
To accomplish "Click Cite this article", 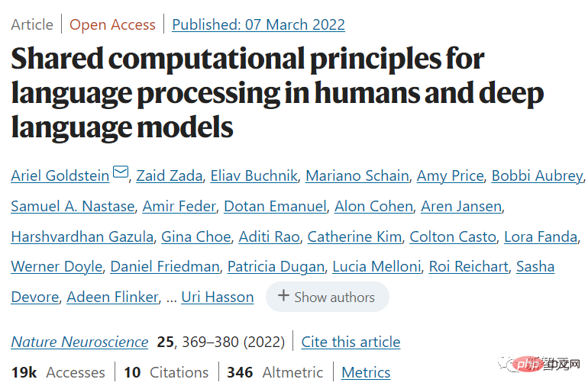I will [351, 342].
